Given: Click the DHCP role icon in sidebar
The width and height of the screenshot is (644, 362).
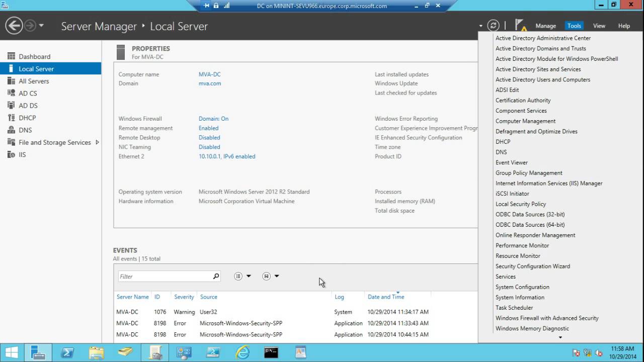Looking at the screenshot, I should [x=11, y=118].
